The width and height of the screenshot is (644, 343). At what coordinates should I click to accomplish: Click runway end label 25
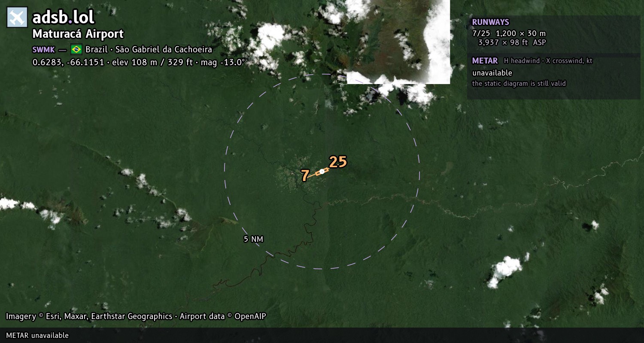point(338,162)
